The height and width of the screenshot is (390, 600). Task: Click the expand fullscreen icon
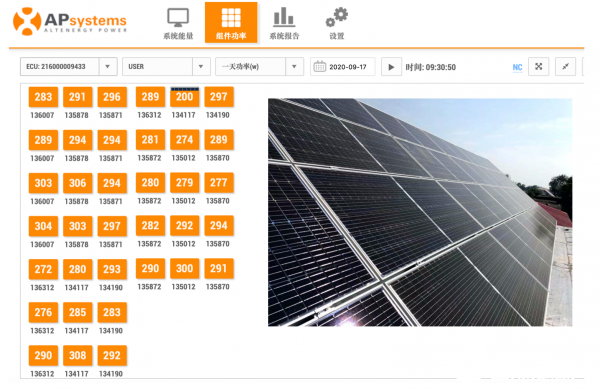[x=538, y=67]
